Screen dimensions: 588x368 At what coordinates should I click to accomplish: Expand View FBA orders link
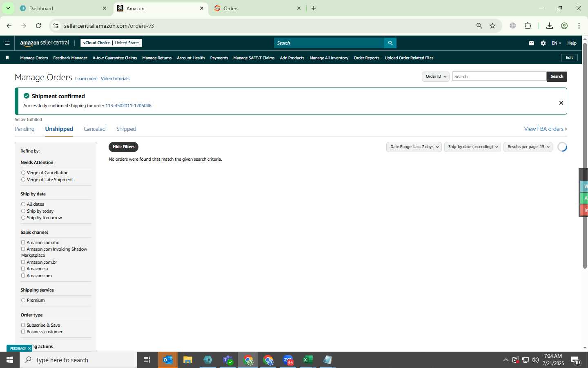click(x=546, y=129)
